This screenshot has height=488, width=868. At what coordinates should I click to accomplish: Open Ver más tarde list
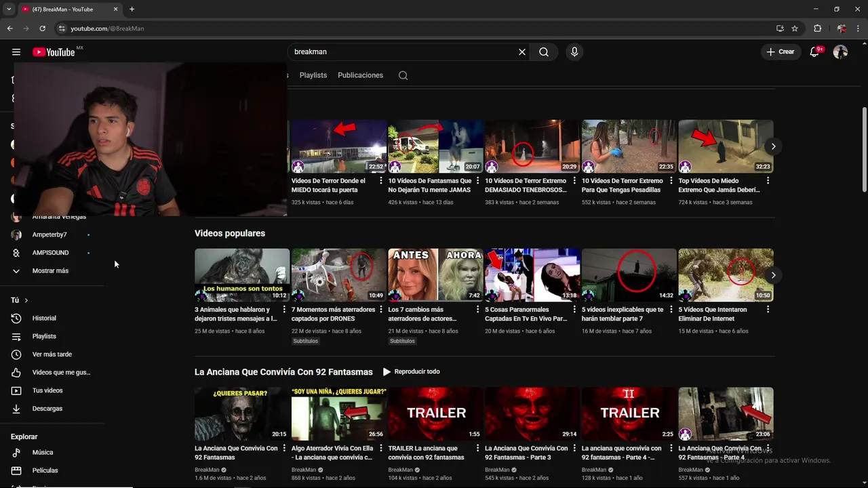[52, 354]
